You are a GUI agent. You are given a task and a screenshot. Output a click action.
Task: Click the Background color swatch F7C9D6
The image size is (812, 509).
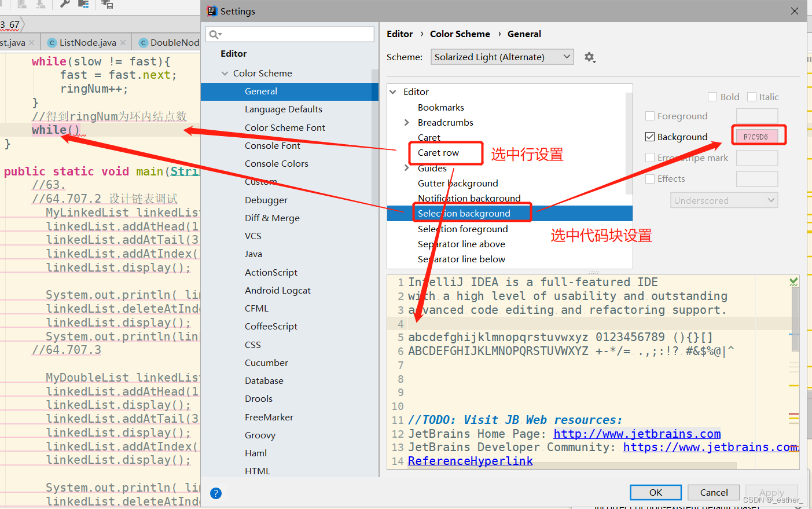point(756,137)
